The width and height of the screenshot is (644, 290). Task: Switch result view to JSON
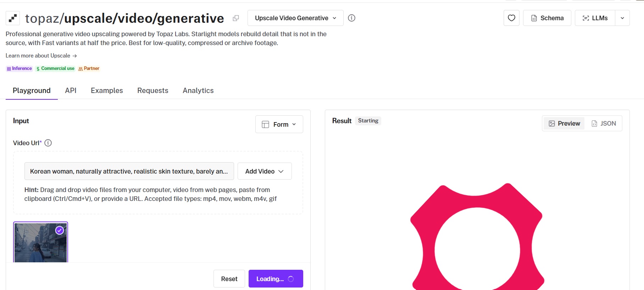[604, 124]
